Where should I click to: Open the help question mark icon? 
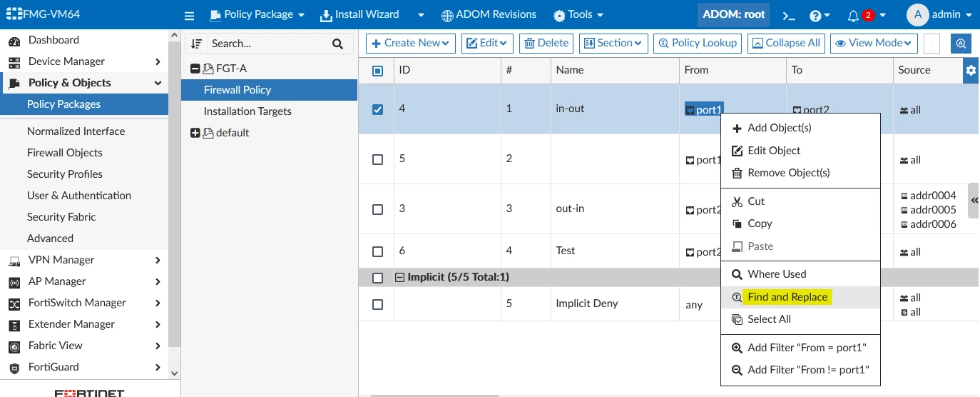click(x=815, y=15)
